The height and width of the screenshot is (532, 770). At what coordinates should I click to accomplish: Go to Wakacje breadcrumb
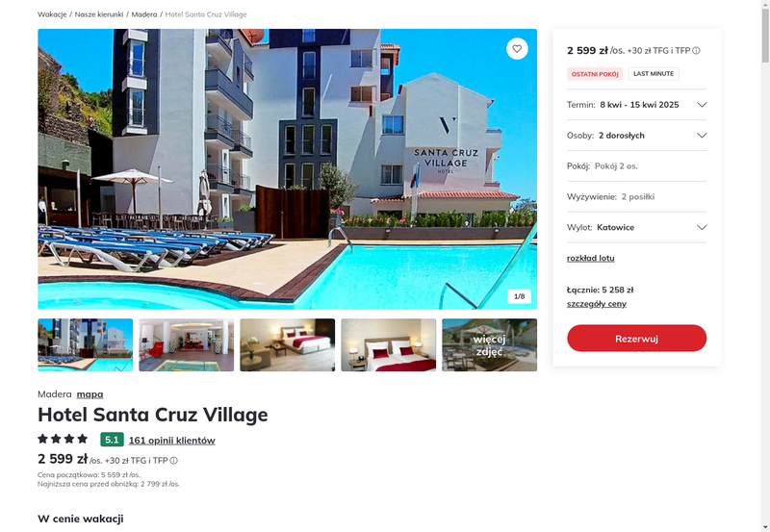(x=52, y=14)
